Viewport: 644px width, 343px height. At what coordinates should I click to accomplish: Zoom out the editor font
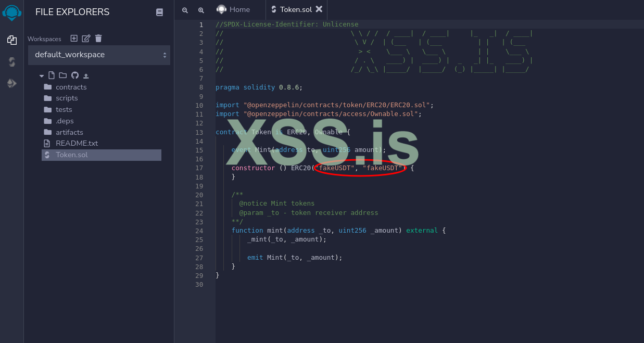[185, 10]
